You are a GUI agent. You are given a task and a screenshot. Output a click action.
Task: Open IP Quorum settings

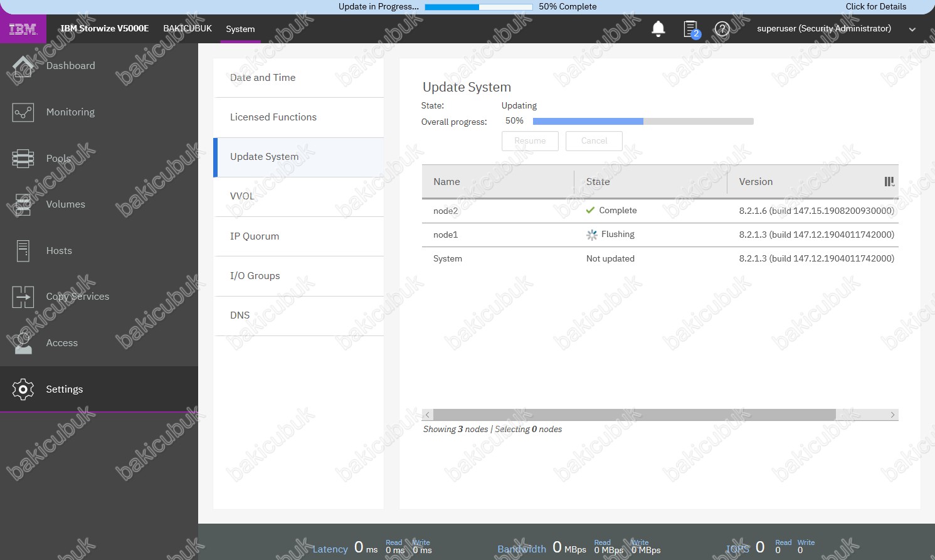[298, 236]
